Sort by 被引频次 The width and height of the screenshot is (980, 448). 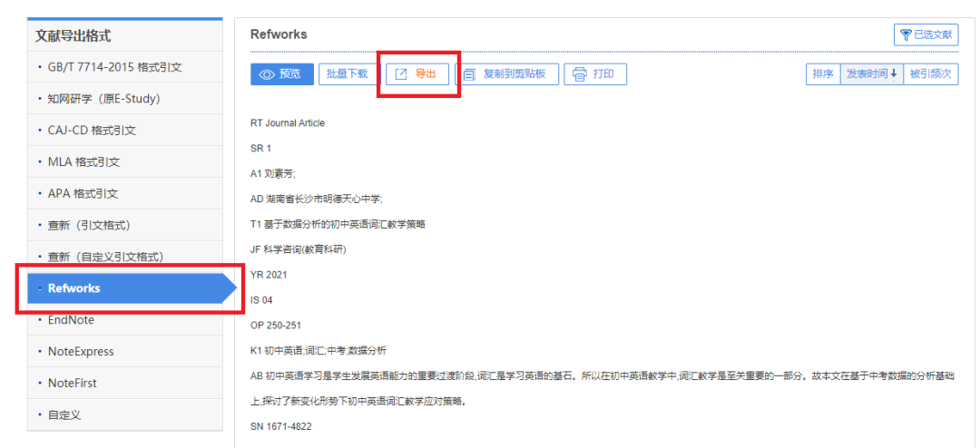(x=931, y=73)
